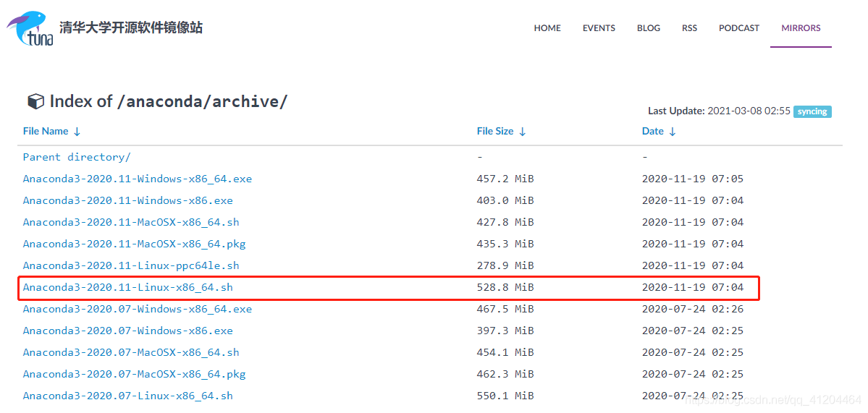Select the date 2020-07-24 02:26
Screen dimensions: 868x413
pos(693,309)
